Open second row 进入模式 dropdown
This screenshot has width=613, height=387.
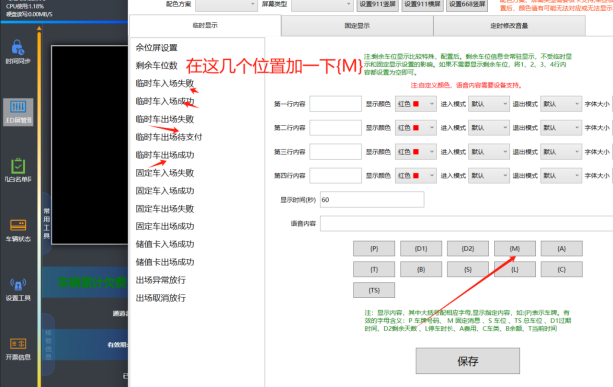click(x=489, y=128)
